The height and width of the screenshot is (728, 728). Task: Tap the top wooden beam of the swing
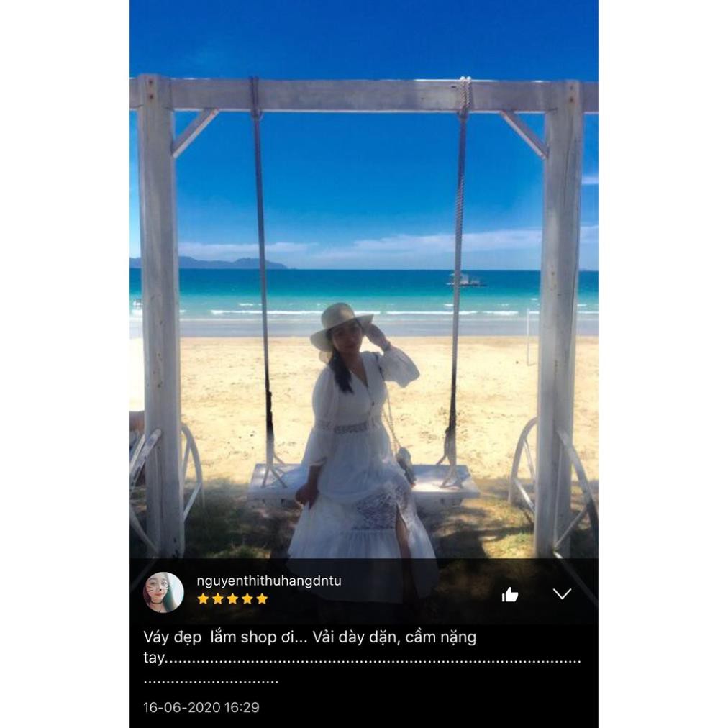(363, 95)
